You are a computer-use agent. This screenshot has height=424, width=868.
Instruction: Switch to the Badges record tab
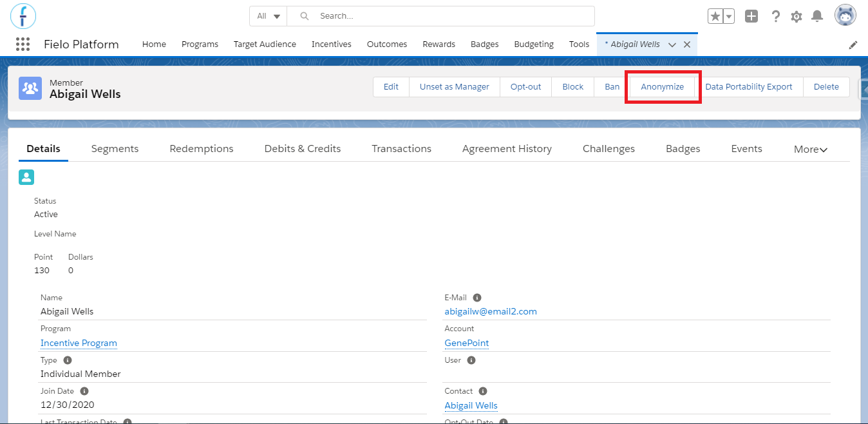683,149
